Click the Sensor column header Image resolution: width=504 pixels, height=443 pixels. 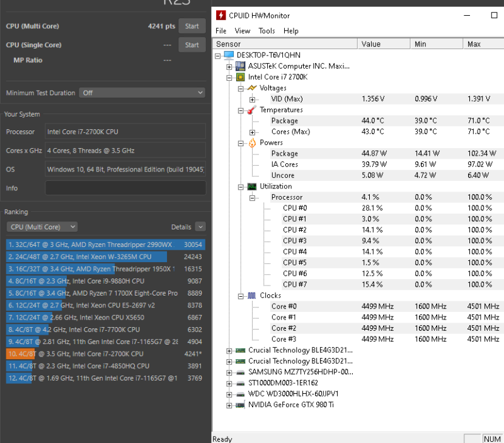tap(285, 43)
